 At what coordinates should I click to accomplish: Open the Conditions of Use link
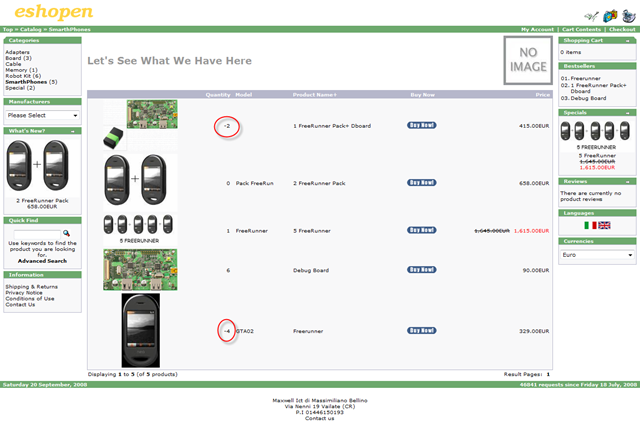tap(30, 298)
